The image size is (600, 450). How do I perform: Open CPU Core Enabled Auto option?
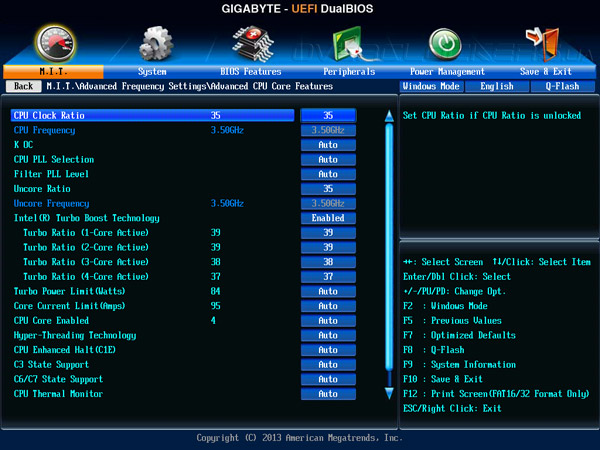click(x=328, y=321)
